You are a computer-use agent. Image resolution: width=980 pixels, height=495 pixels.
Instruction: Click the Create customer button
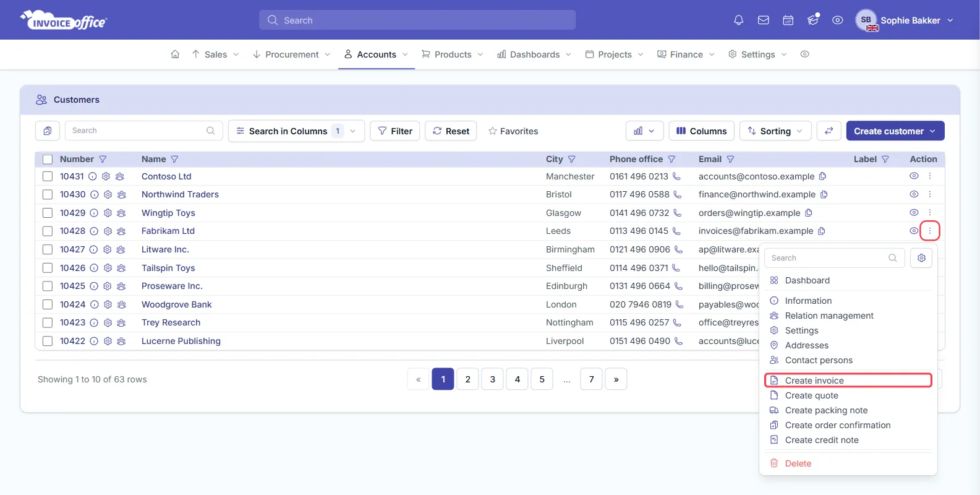pyautogui.click(x=895, y=131)
